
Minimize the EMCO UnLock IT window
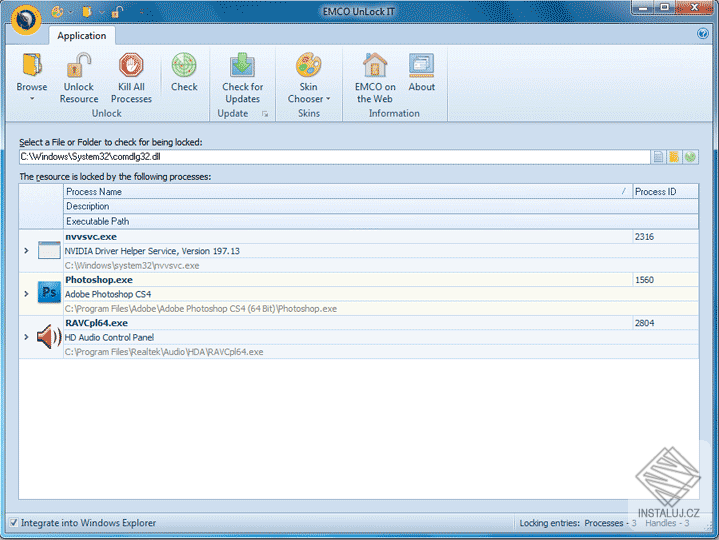pos(644,8)
